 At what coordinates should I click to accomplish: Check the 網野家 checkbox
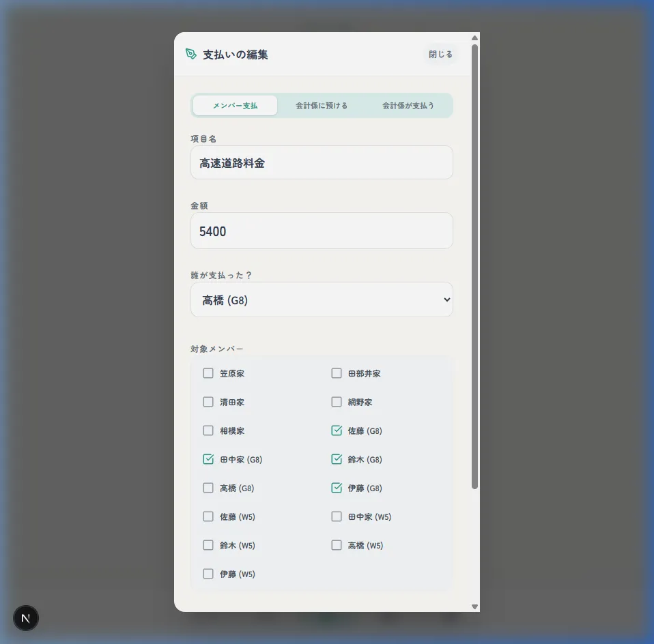[337, 402]
